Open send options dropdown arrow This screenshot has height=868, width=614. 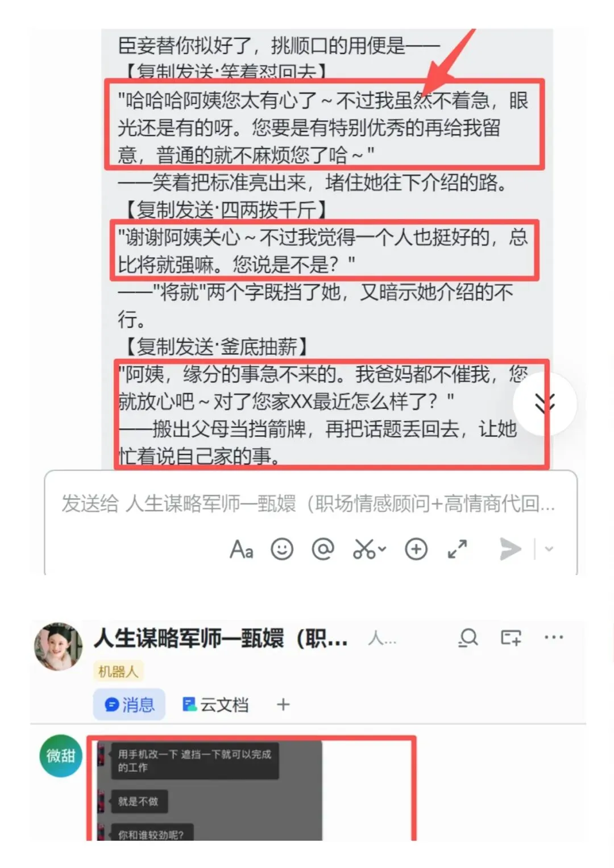pos(549,549)
